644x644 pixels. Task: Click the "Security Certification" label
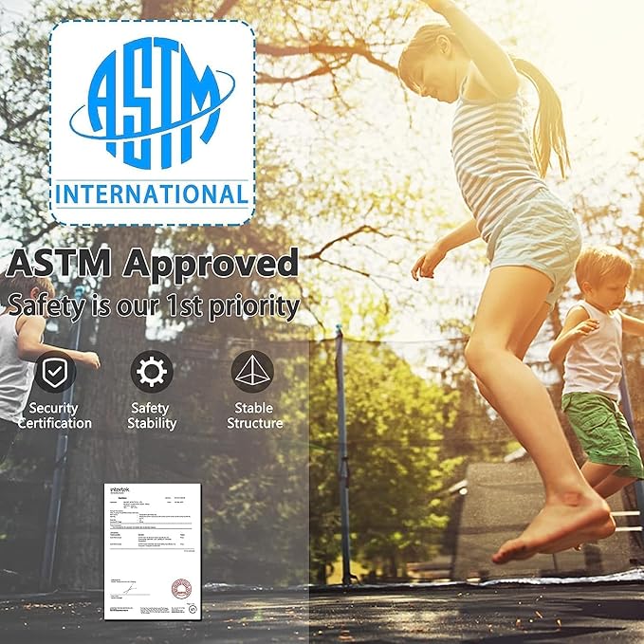(55, 416)
